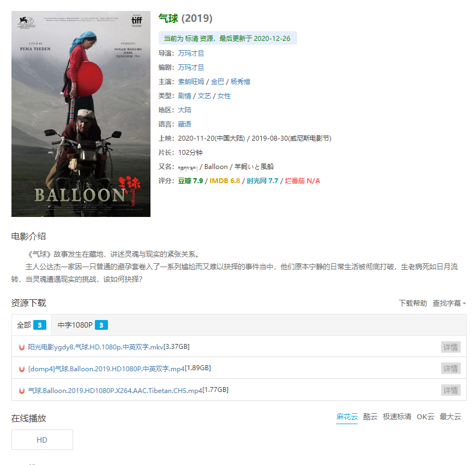Open the 下载帮助 link
The image size is (476, 465).
coord(413,303)
